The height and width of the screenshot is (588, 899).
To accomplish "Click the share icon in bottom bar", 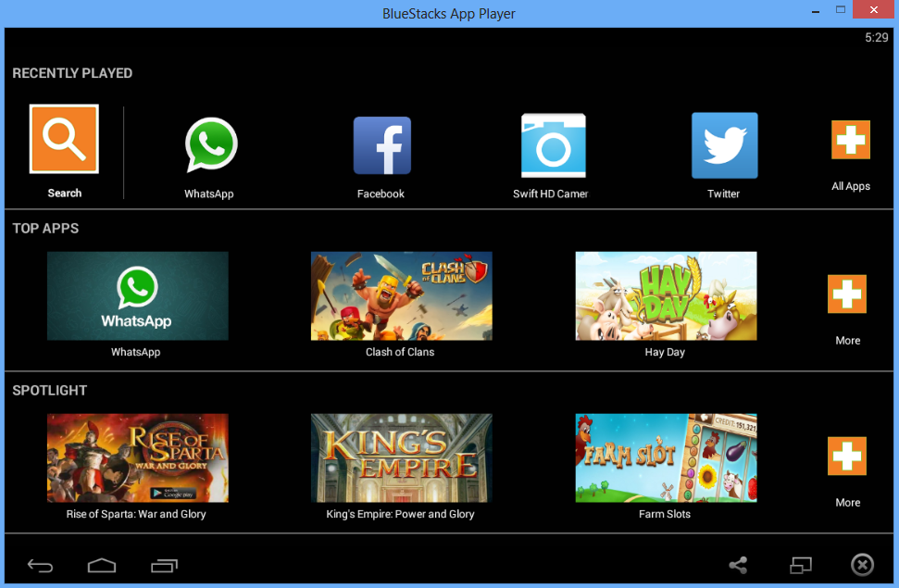I will (738, 565).
